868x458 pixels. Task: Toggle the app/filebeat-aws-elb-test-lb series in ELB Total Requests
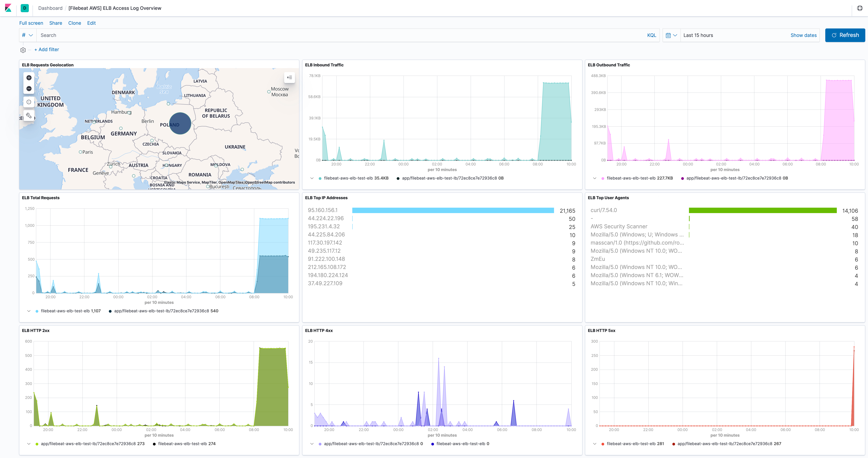point(161,311)
